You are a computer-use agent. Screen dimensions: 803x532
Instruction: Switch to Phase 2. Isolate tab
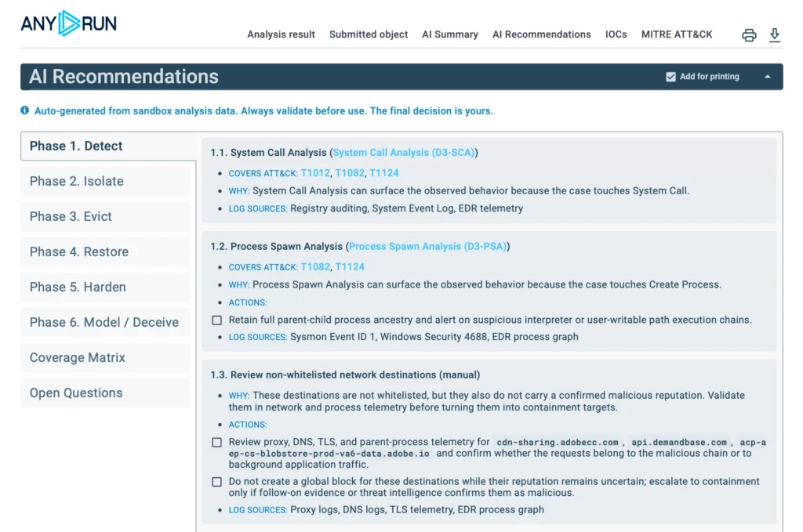[106, 181]
